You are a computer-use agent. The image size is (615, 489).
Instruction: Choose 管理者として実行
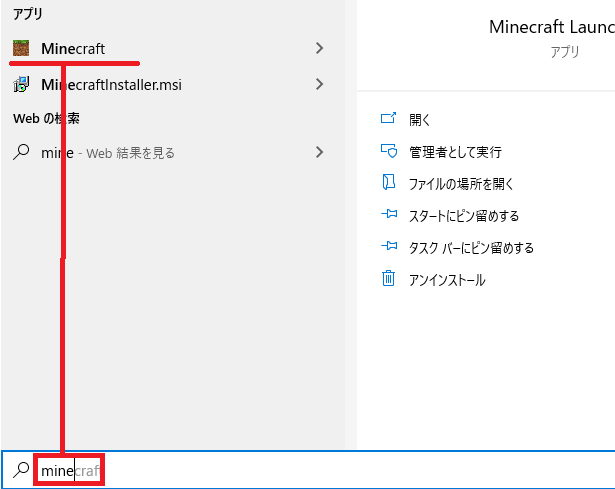(455, 152)
